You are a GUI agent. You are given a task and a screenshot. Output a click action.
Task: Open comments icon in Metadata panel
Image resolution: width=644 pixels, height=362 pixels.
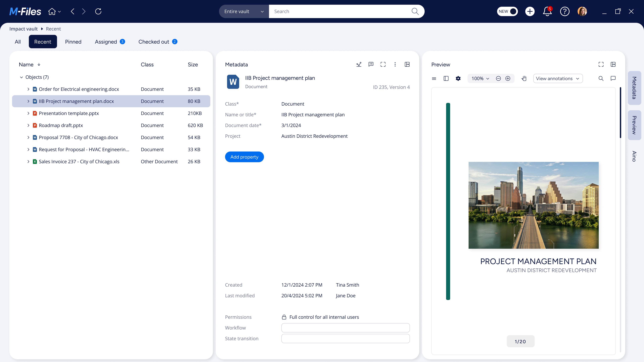tap(371, 65)
